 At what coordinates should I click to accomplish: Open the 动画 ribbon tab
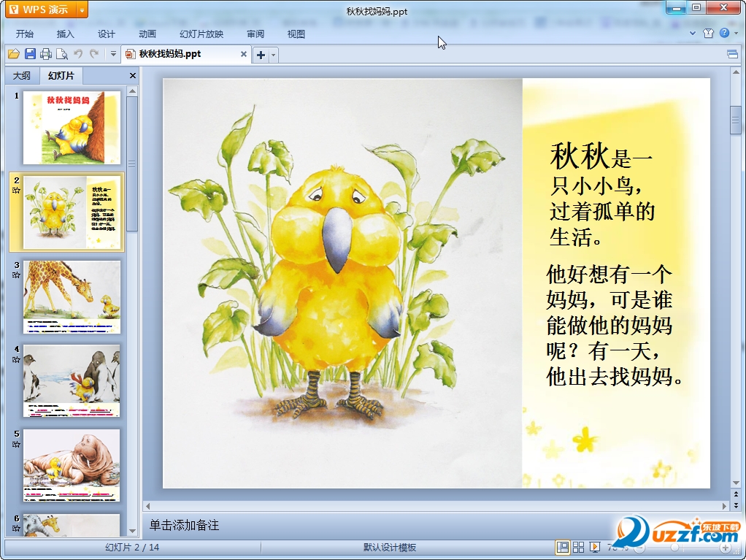click(147, 34)
